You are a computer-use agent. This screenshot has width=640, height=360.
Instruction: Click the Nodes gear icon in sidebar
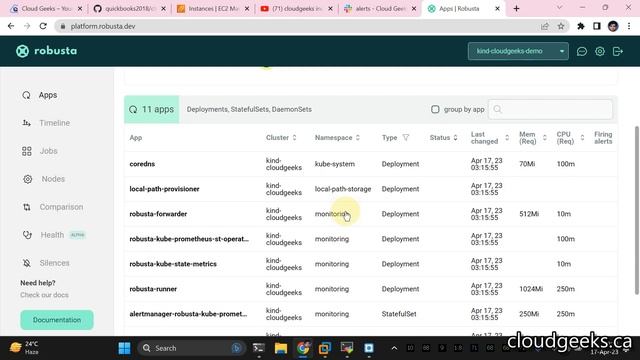tap(27, 179)
